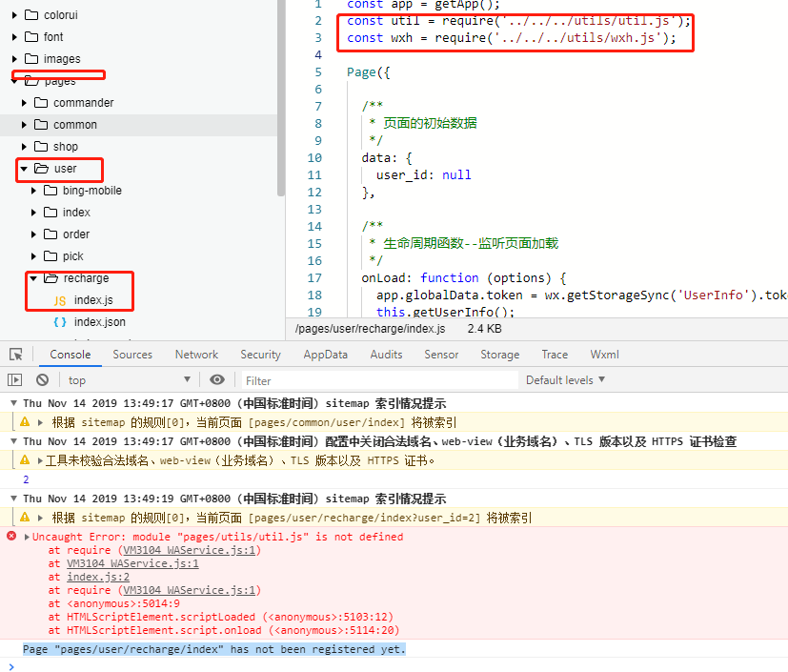Click the pick folder icon
788x672 pixels.
[51, 256]
